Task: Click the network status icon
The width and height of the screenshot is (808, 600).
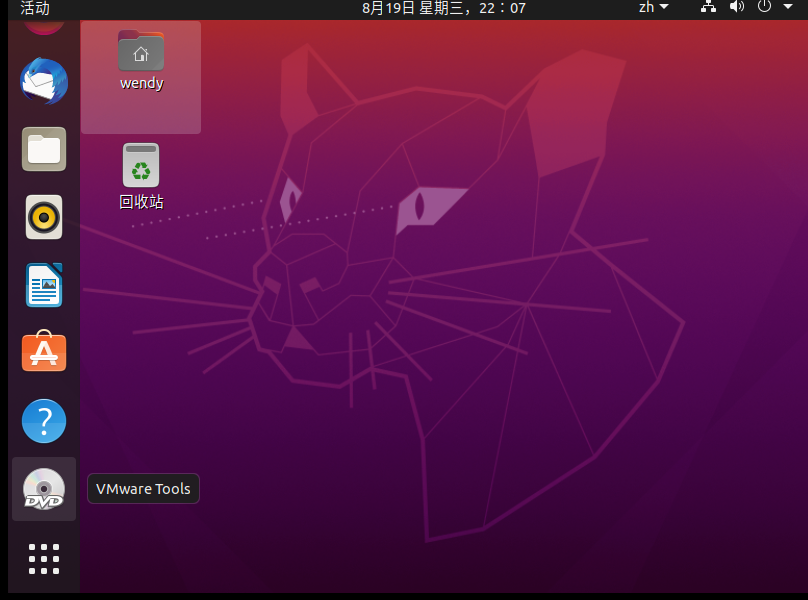Action: pos(709,7)
